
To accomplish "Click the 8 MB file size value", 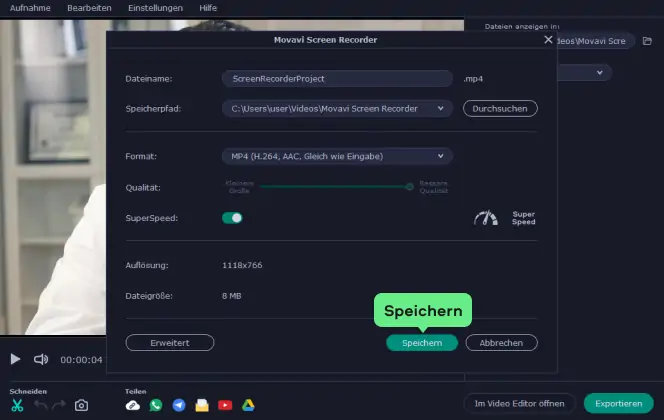I will (x=232, y=296).
